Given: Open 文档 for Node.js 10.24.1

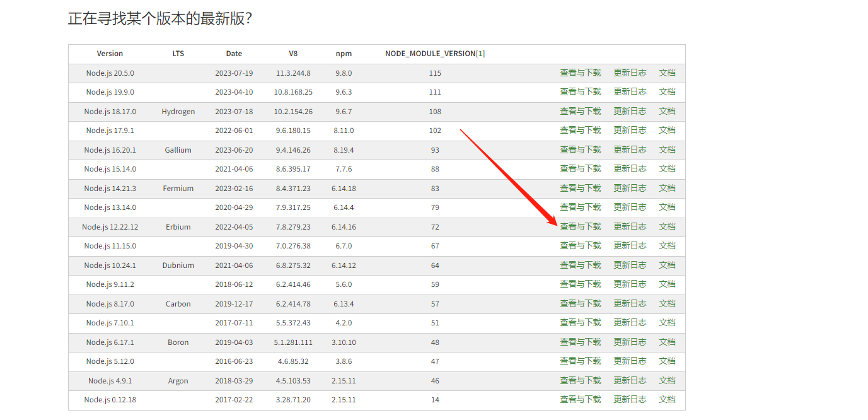Looking at the screenshot, I should [x=667, y=265].
